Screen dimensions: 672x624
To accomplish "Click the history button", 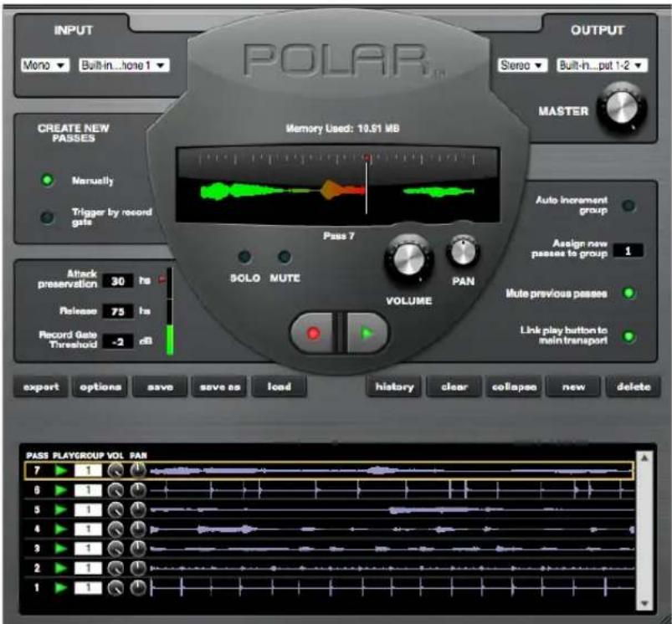I will [394, 386].
